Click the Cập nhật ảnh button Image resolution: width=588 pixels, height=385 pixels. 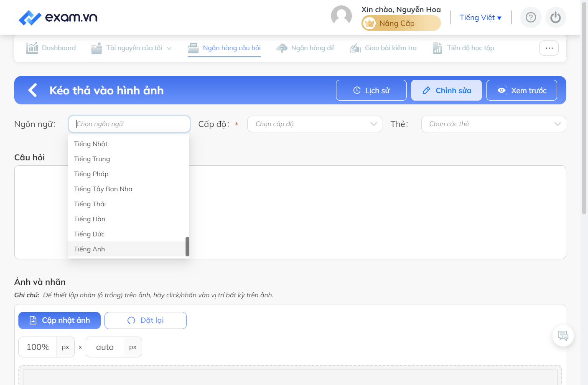tap(59, 320)
